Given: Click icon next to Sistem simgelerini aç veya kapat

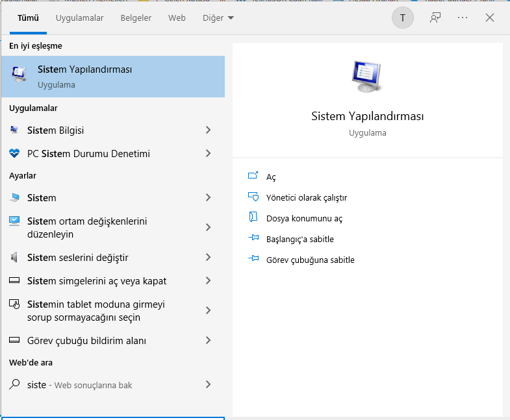Looking at the screenshot, I should 14,280.
